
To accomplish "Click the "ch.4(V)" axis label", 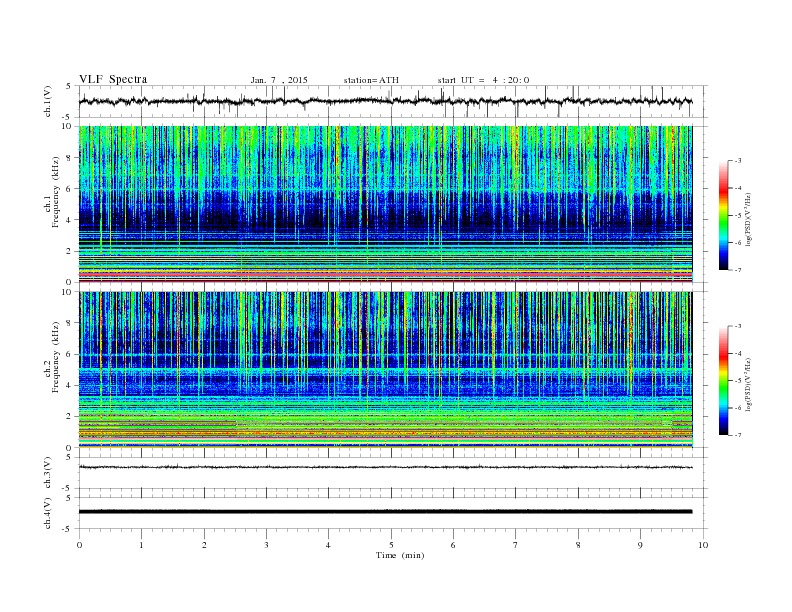I will pyautogui.click(x=48, y=513).
